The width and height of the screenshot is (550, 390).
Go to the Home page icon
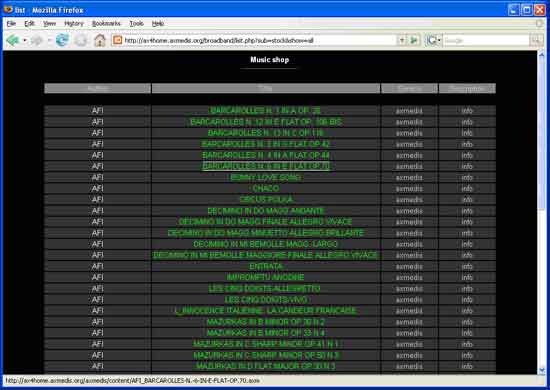click(100, 40)
